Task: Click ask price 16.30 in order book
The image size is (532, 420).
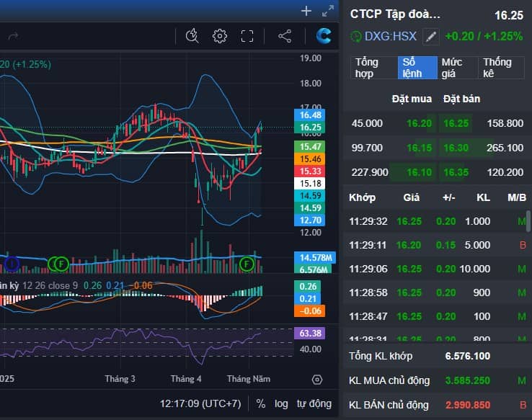Action: click(456, 148)
